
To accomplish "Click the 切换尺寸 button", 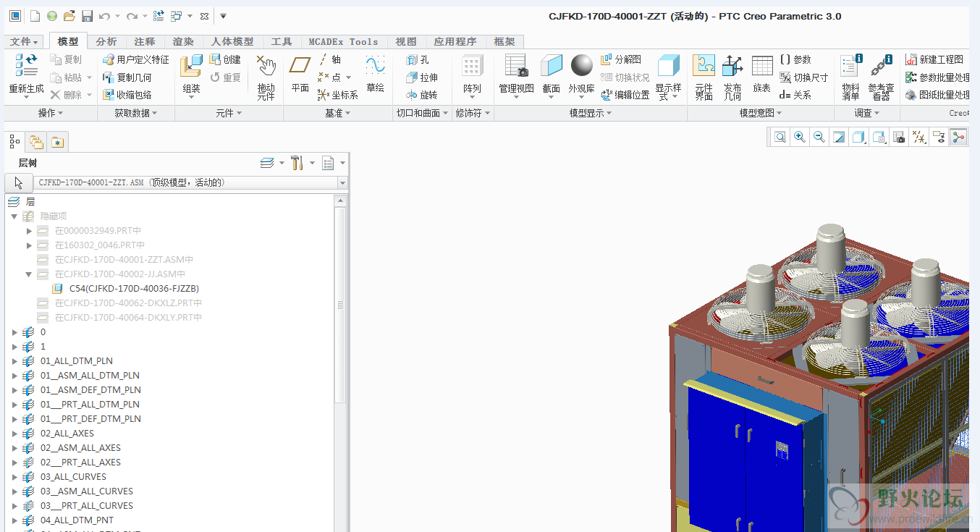I will coord(803,77).
